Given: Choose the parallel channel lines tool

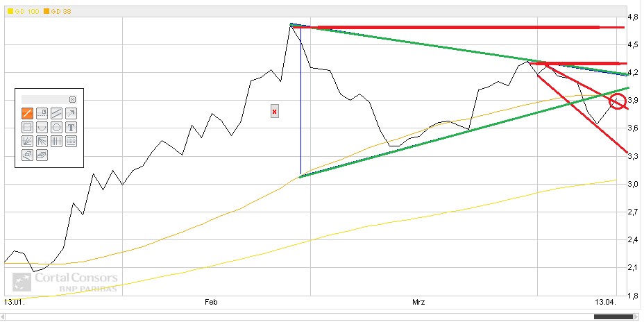Looking at the screenshot, I should (56, 113).
